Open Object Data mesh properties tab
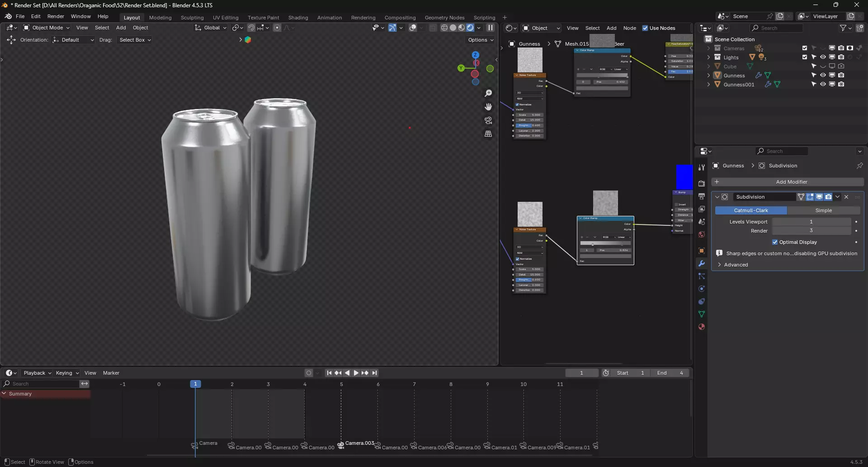This screenshot has width=868, height=467. tap(702, 314)
